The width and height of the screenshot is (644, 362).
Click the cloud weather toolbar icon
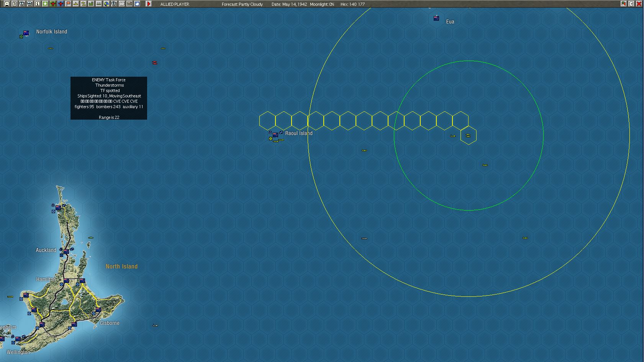tap(137, 4)
